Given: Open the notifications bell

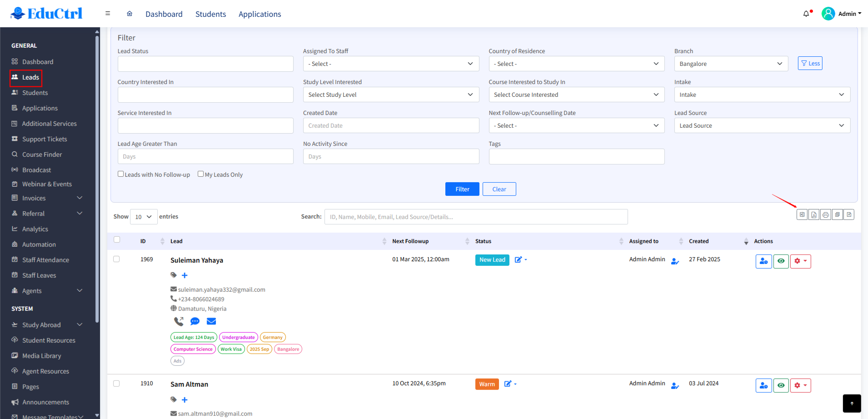Looking at the screenshot, I should 806,14.
